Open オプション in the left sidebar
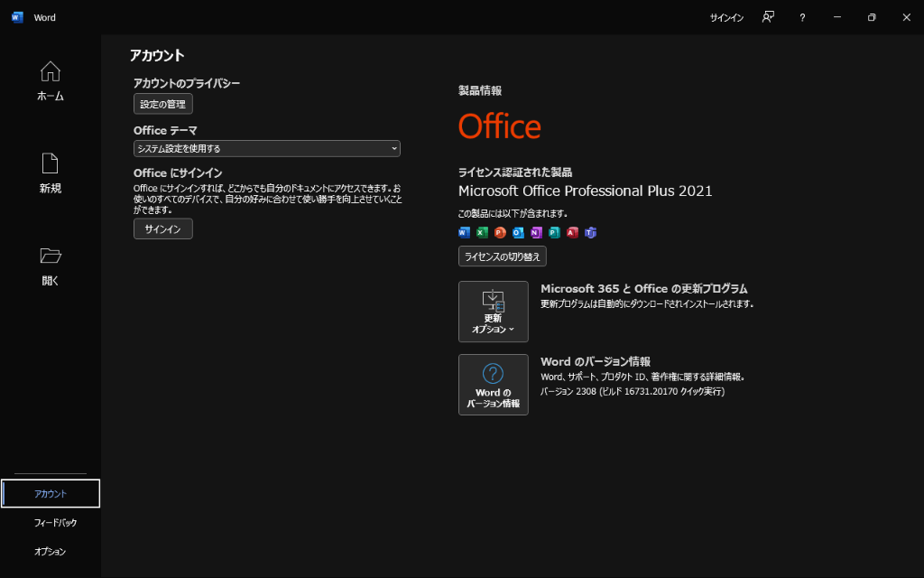The width and height of the screenshot is (924, 578). tap(51, 552)
